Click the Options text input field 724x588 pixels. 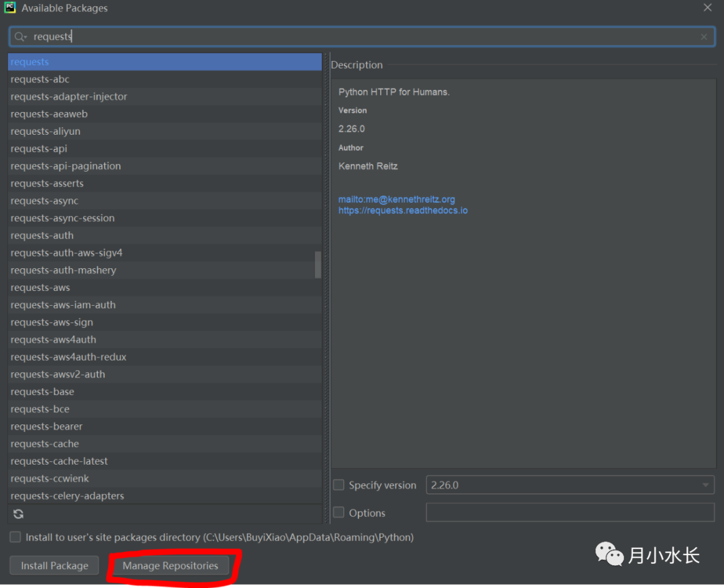pos(570,512)
